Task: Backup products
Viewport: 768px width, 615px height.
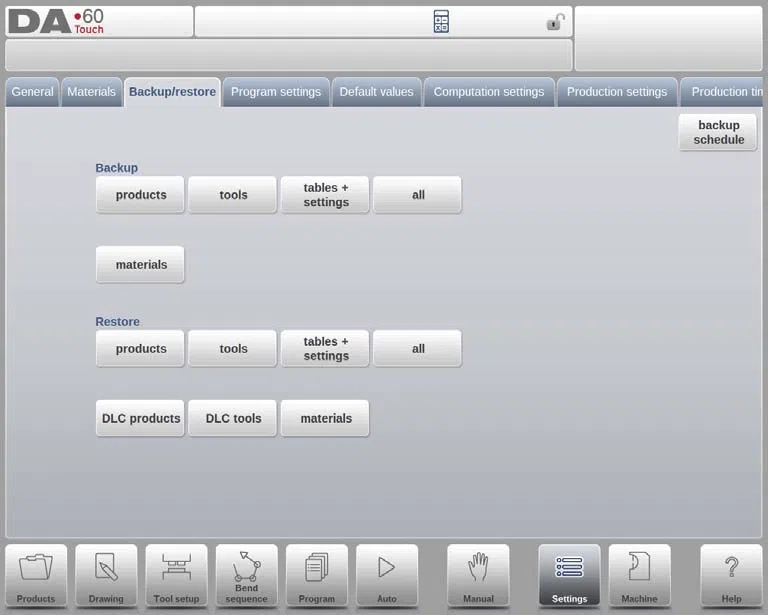Action: coord(141,195)
